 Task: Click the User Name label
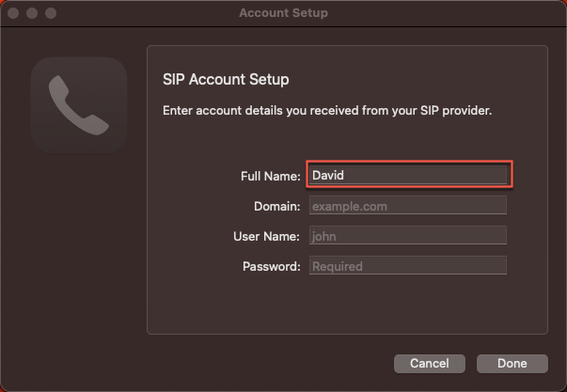pos(266,236)
